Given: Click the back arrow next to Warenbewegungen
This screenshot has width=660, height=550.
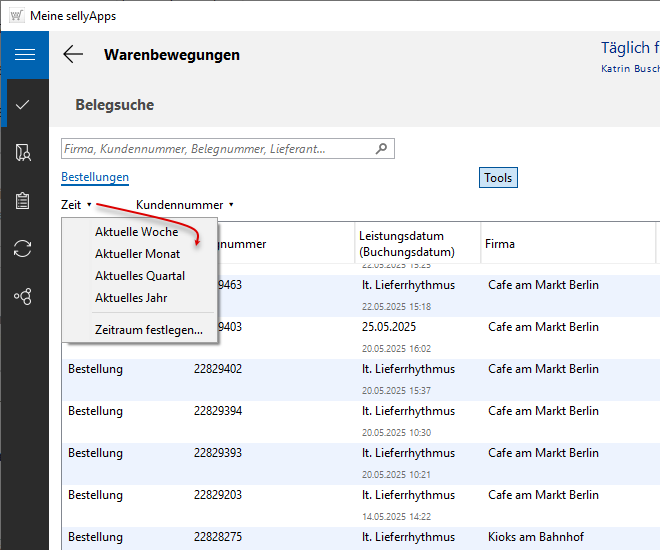Looking at the screenshot, I should pyautogui.click(x=73, y=55).
